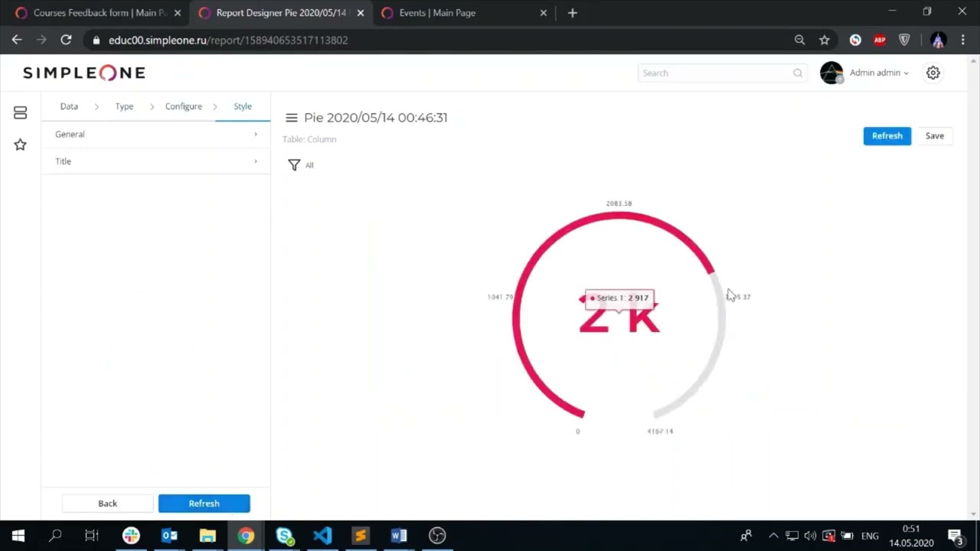Open File Explorer from taskbar
The image size is (980, 551).
click(x=207, y=536)
